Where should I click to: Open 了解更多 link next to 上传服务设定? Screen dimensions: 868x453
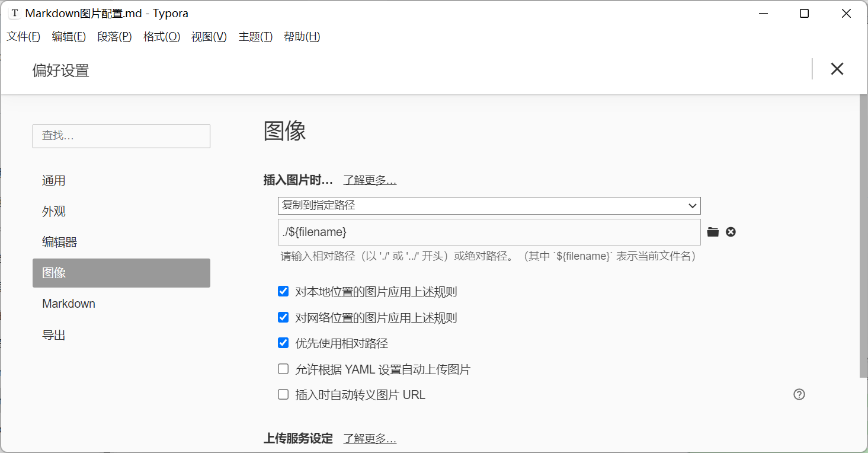[370, 439]
